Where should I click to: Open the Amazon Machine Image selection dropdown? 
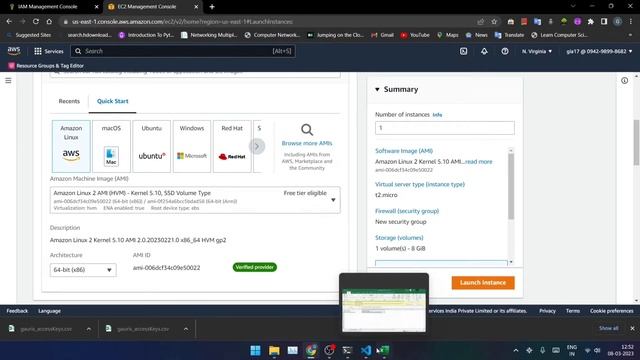195,200
